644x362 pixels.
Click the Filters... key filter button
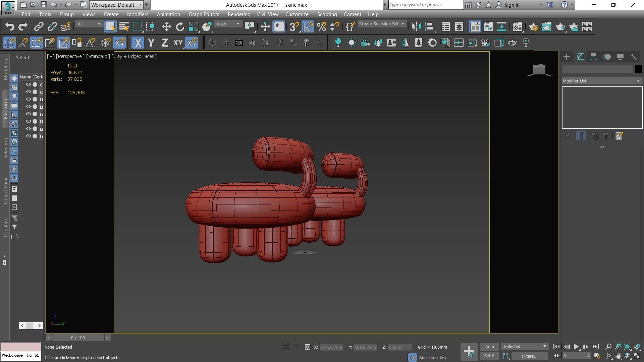(x=529, y=356)
